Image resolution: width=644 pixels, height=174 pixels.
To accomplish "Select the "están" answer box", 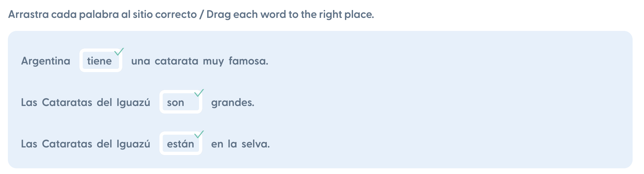I will 180,144.
